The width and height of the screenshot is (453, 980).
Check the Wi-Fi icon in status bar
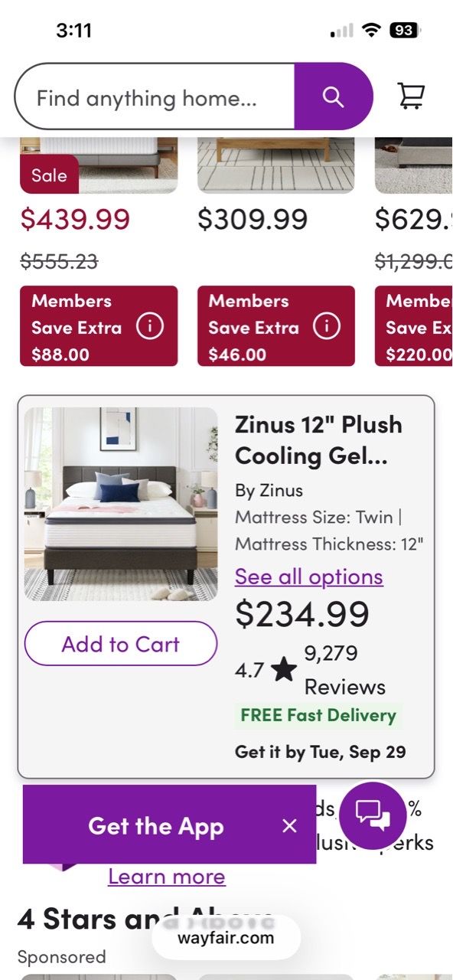(x=372, y=31)
